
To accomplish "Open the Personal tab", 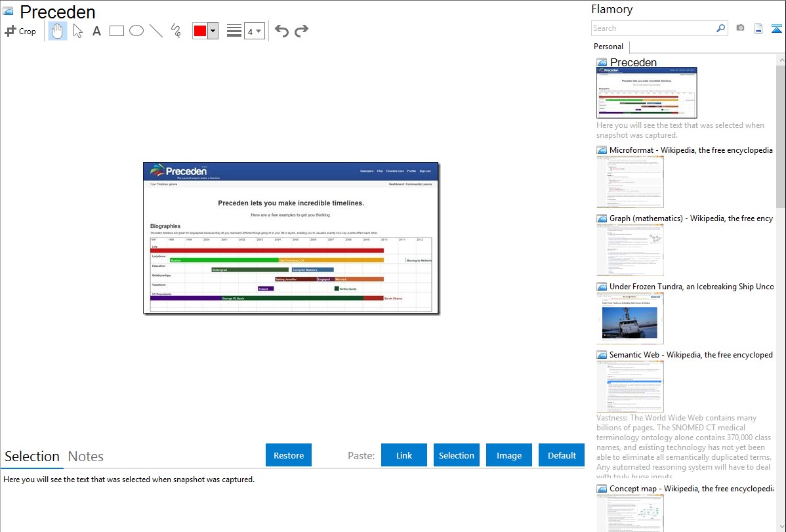I will tap(609, 46).
